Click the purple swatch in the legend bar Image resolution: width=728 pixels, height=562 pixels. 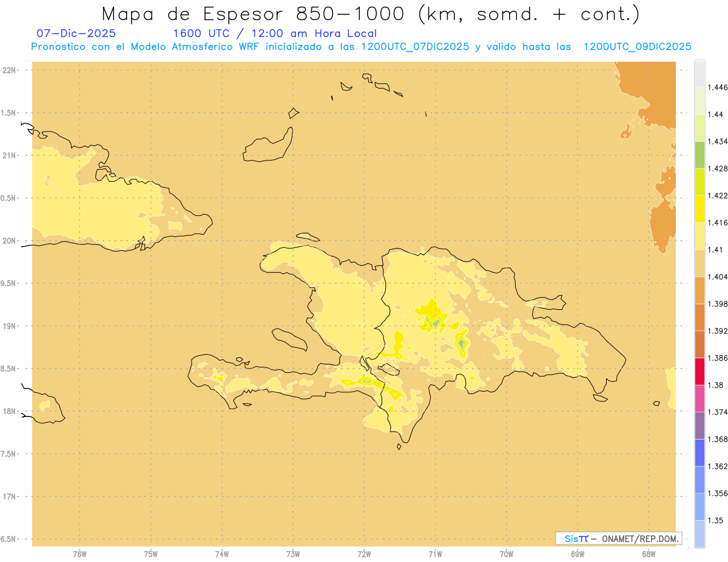(x=699, y=425)
